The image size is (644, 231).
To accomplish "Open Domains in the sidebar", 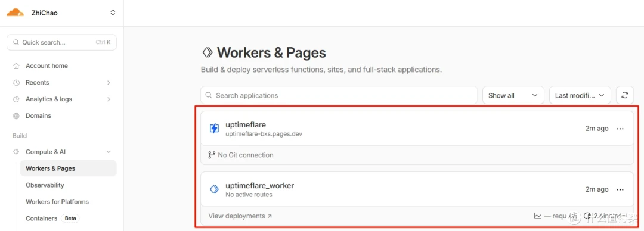I will 38,115.
